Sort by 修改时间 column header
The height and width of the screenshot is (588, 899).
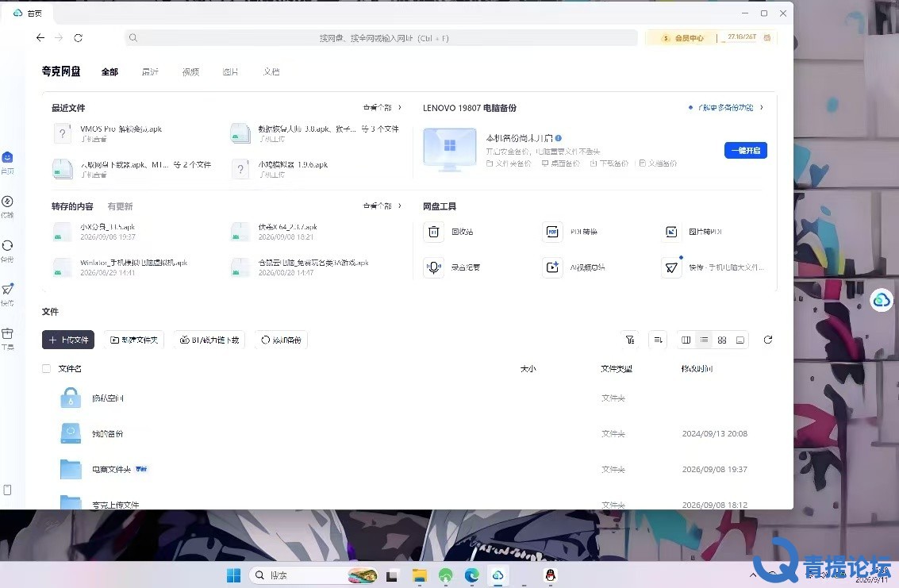tap(697, 369)
